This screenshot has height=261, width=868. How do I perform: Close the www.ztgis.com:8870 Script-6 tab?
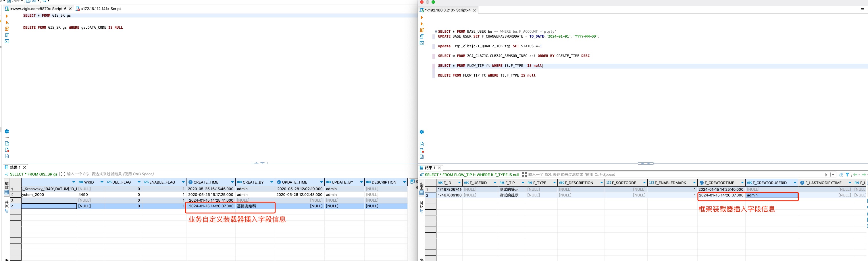pyautogui.click(x=70, y=9)
